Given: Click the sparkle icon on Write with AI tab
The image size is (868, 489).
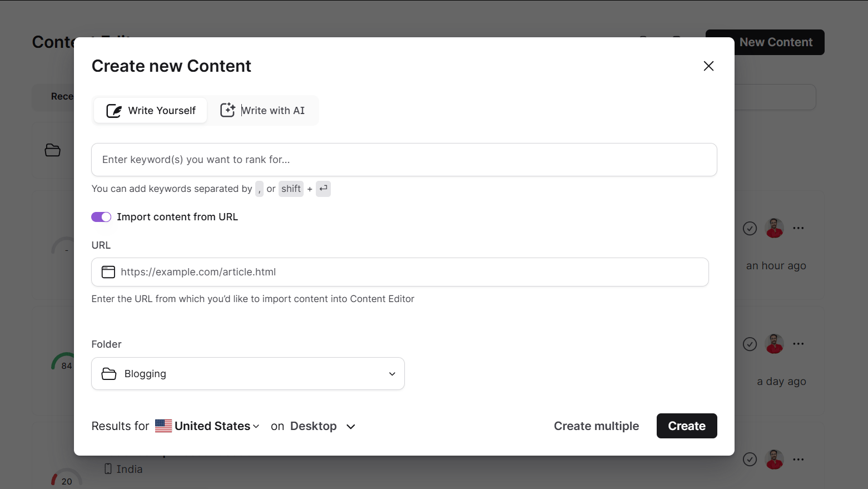Looking at the screenshot, I should point(227,110).
